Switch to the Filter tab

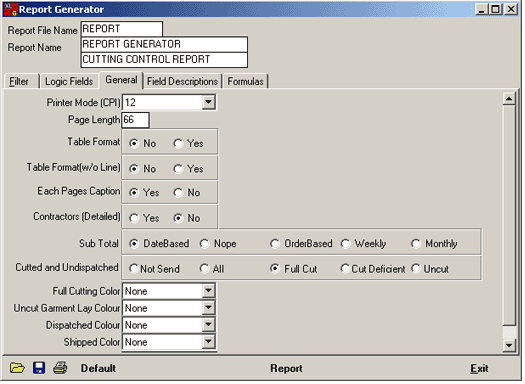(x=21, y=82)
